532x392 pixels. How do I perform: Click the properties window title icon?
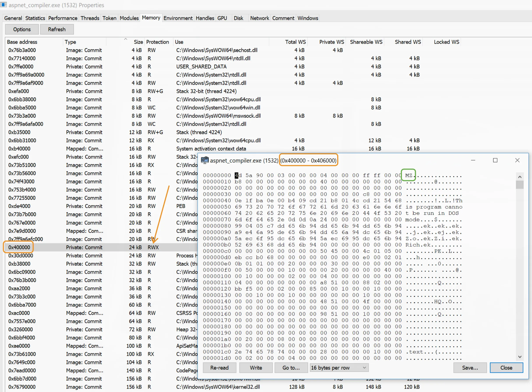[x=4, y=5]
